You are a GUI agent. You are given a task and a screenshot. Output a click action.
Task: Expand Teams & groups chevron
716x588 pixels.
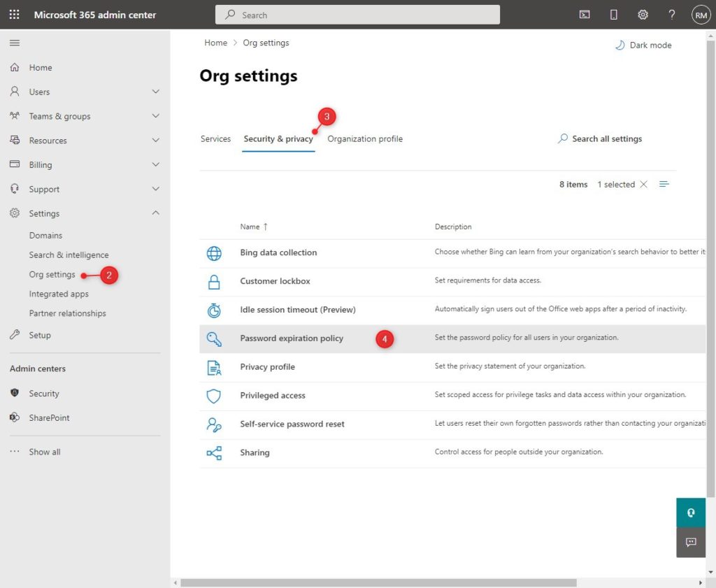[x=156, y=115]
